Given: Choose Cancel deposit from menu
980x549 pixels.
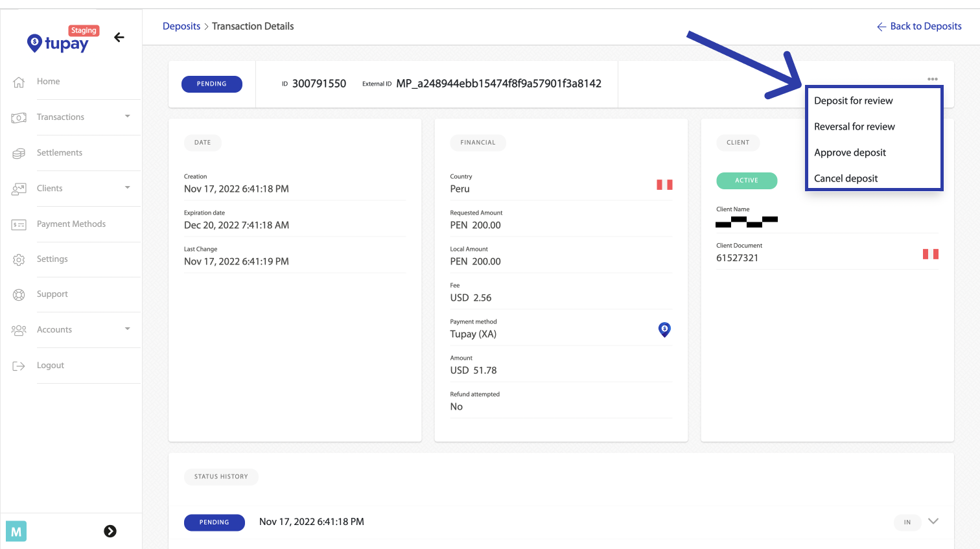Looking at the screenshot, I should (x=846, y=178).
